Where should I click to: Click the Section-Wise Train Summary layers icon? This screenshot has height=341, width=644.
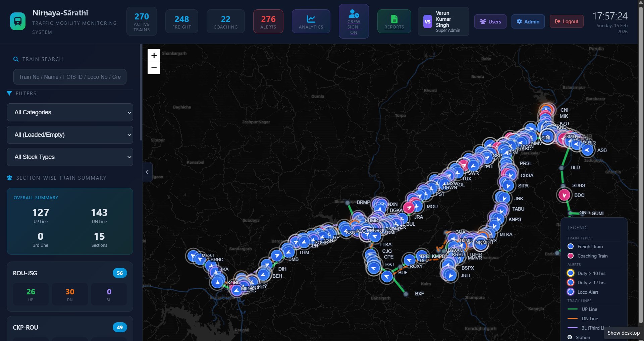[x=9, y=178]
